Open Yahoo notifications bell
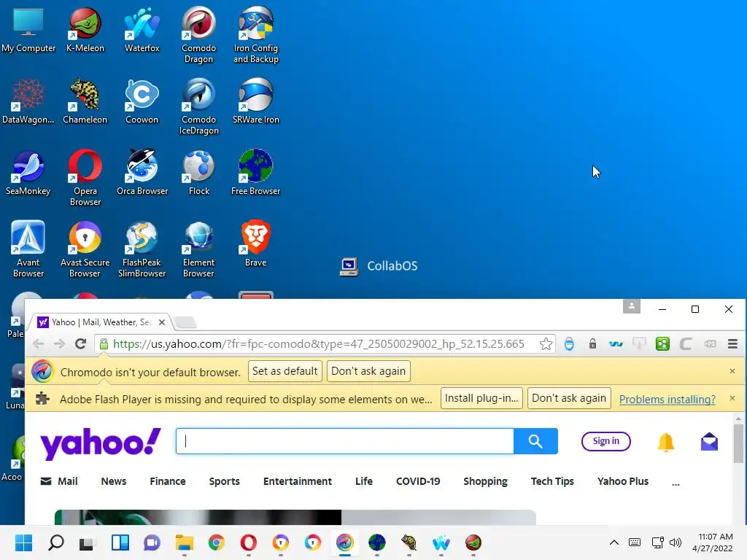Image resolution: width=747 pixels, height=560 pixels. pyautogui.click(x=665, y=443)
